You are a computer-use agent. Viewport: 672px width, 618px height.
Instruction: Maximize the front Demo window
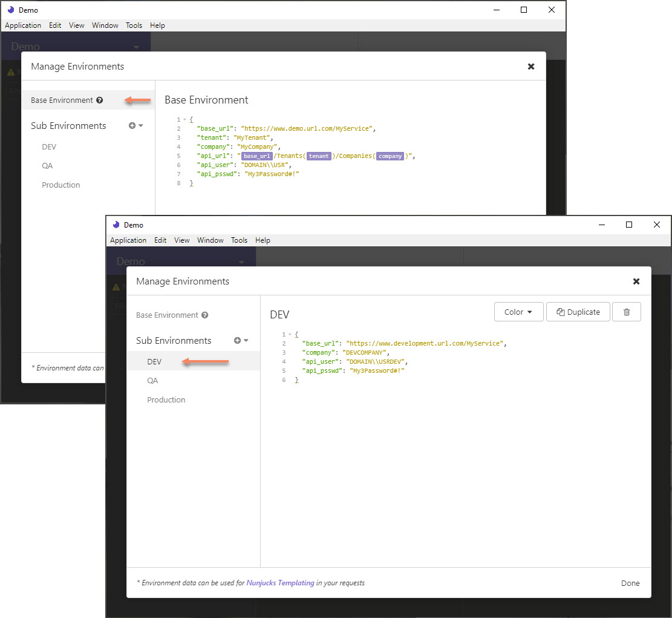tap(629, 225)
